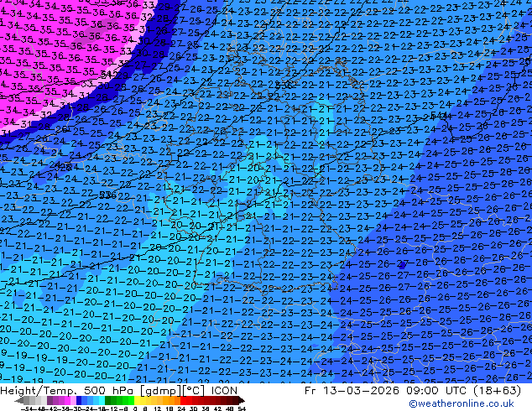The height and width of the screenshot is (411, 532).
Task: Click the 'Fr 13-03-2026 09:00 UTC' timestamp
Action: (385, 391)
